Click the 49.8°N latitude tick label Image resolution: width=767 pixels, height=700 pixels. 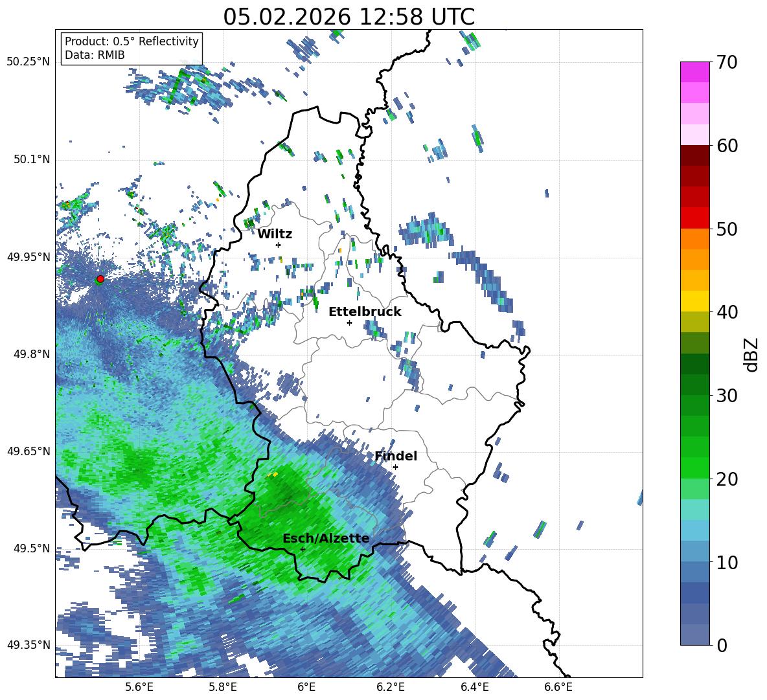pos(29,354)
